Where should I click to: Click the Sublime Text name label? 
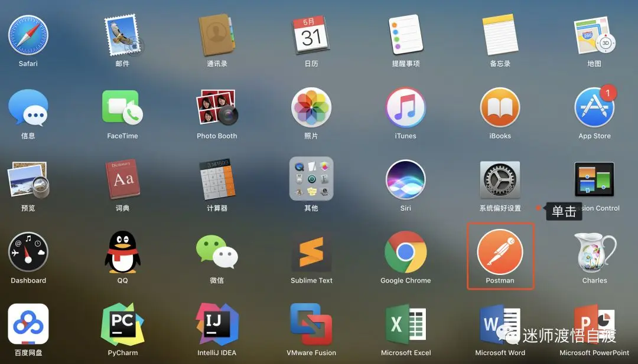(311, 281)
